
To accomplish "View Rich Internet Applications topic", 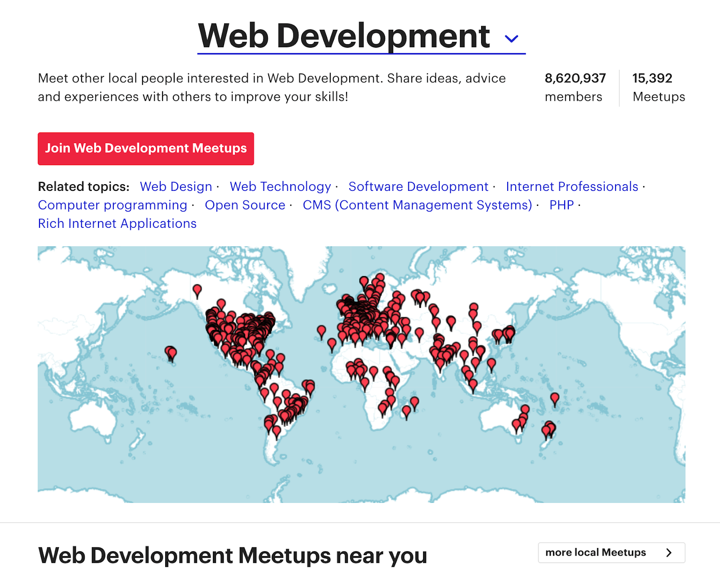I will (x=117, y=223).
